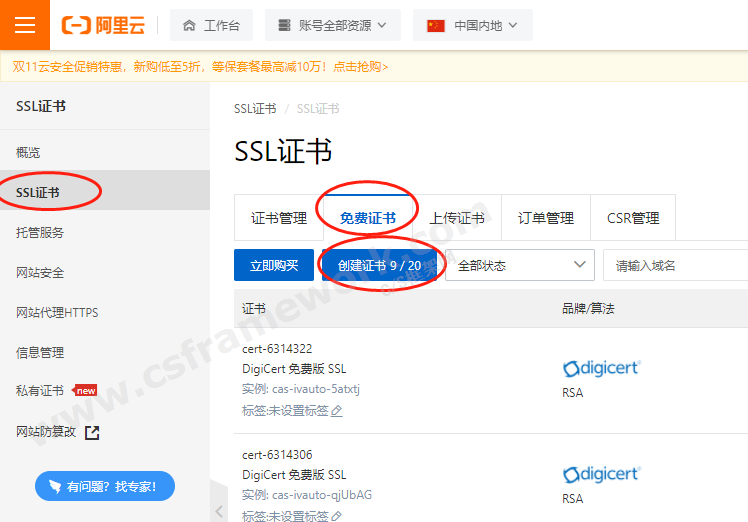Click the 双11 promotion banner link

(200, 67)
